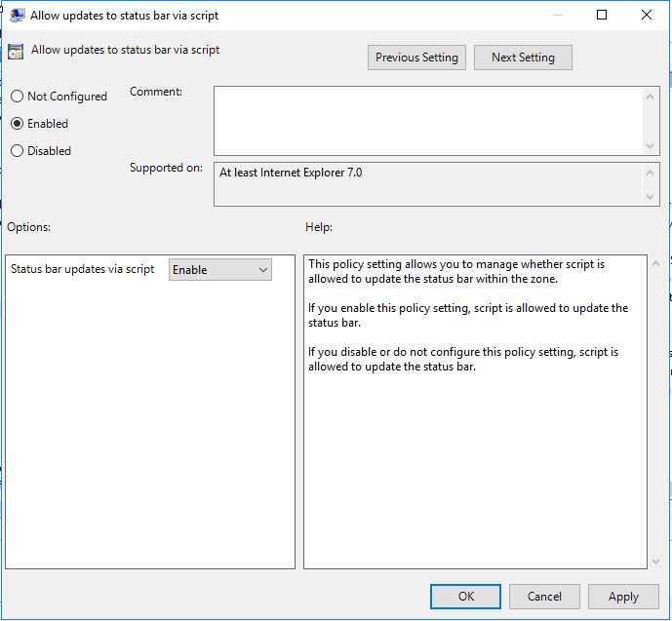Viewport: 672px width, 621px height.
Task: Select the Not Configured radio button
Action: pyautogui.click(x=17, y=97)
